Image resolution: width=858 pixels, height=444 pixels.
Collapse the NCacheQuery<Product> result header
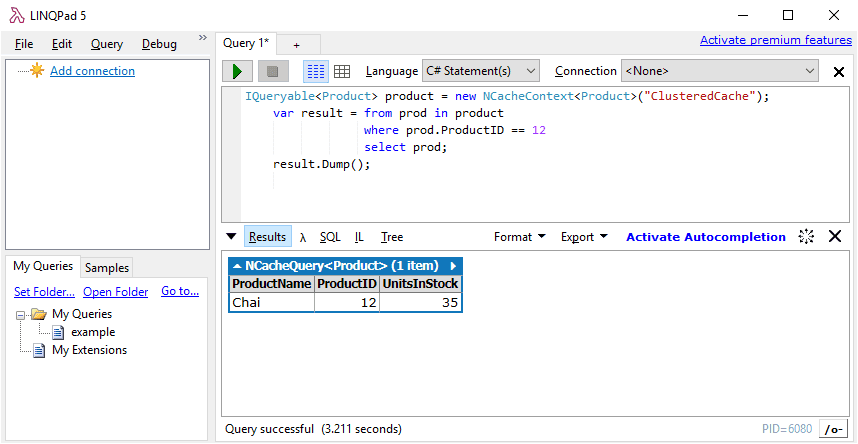(237, 266)
